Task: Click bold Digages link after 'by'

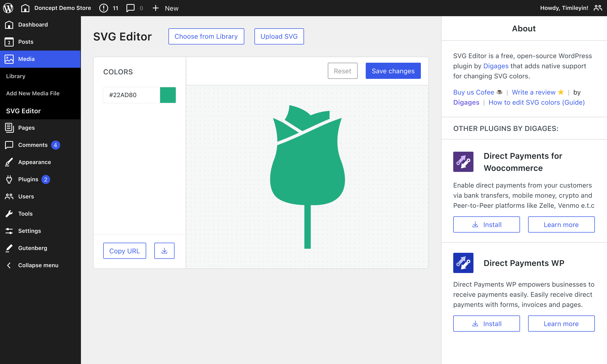Action: coord(466,102)
